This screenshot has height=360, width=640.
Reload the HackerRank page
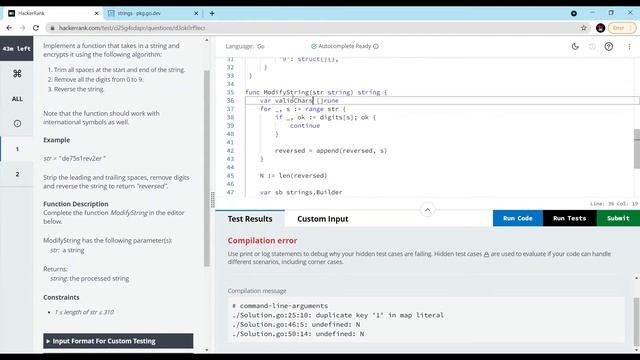36,28
